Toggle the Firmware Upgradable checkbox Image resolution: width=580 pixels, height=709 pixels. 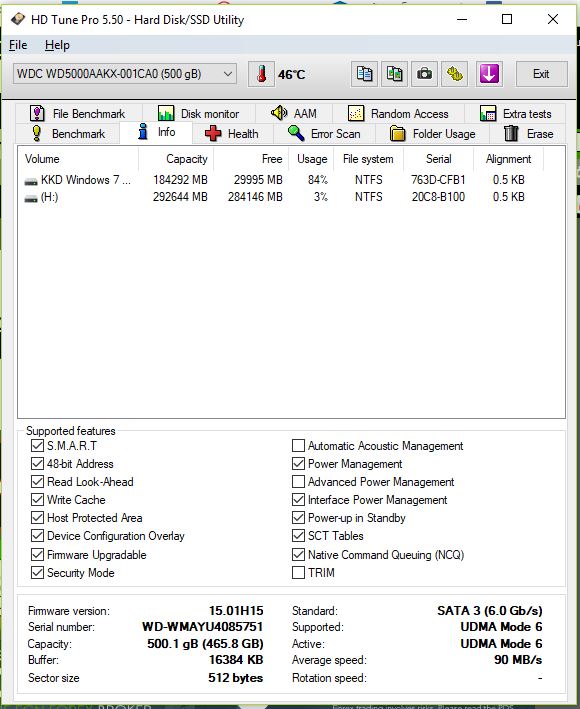click(x=37, y=555)
